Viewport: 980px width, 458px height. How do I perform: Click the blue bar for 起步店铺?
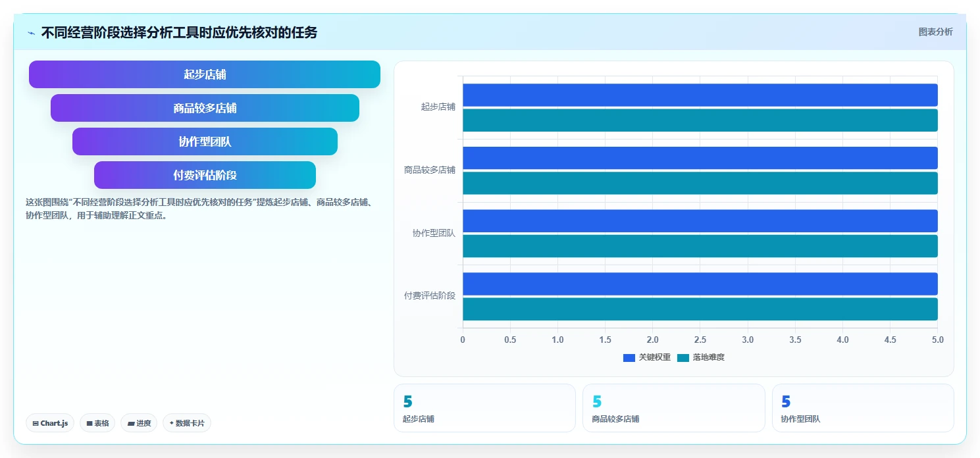point(700,95)
